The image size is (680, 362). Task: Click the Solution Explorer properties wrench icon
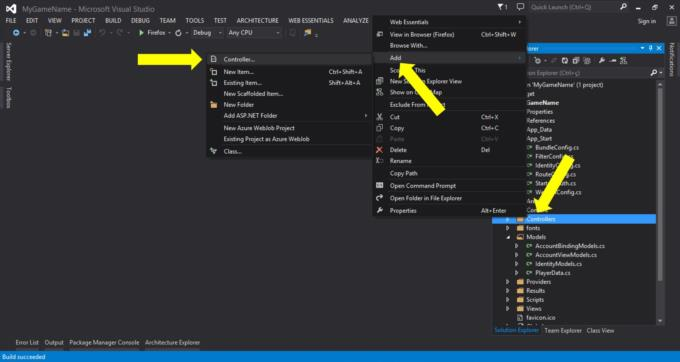coord(602,61)
